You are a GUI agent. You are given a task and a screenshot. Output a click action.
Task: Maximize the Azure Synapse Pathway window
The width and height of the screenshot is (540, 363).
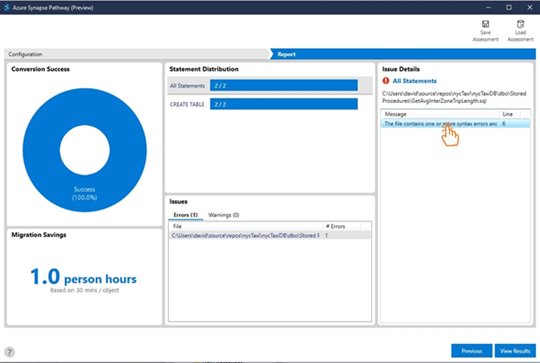[509, 7]
